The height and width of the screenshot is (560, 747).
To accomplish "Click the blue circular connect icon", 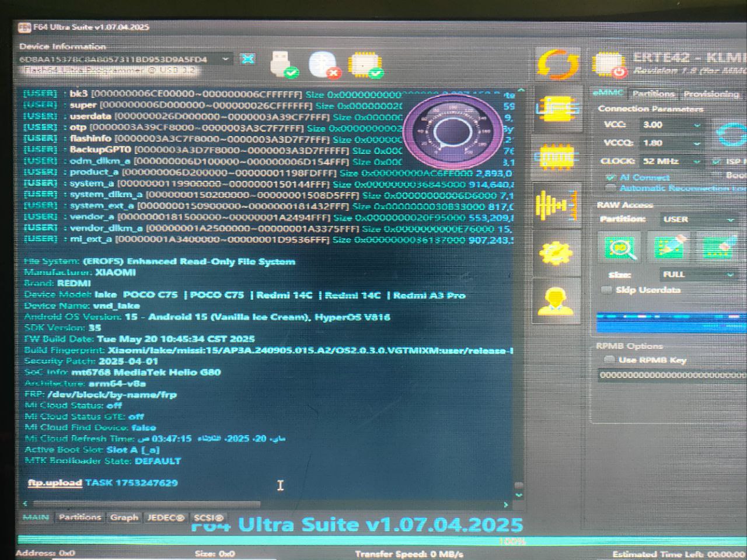I will (x=732, y=134).
